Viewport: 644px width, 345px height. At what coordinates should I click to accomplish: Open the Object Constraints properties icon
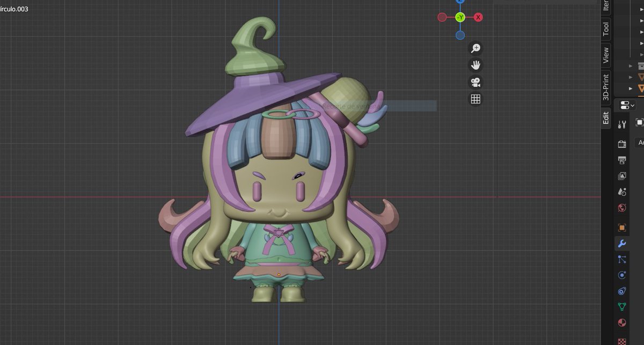622,291
